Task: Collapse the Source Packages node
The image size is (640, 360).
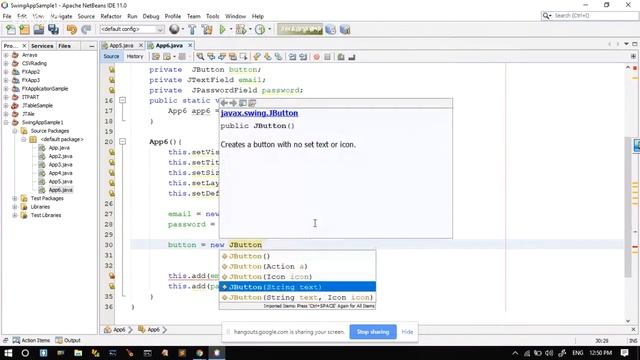Action: pyautogui.click(x=15, y=131)
